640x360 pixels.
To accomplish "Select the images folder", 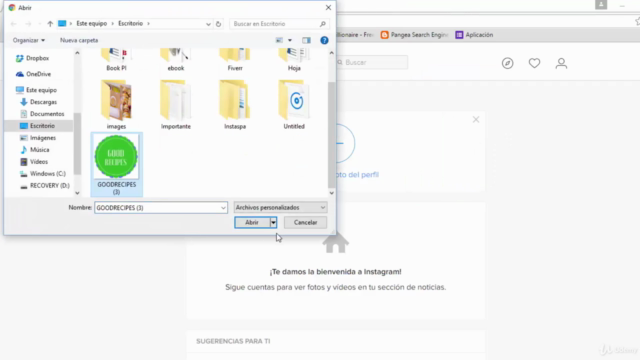I will click(x=116, y=104).
